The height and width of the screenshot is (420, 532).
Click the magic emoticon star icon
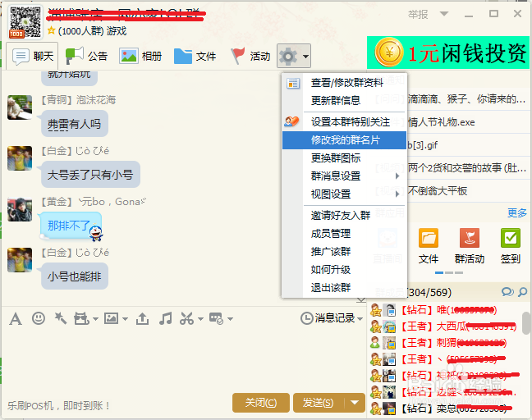coord(61,318)
